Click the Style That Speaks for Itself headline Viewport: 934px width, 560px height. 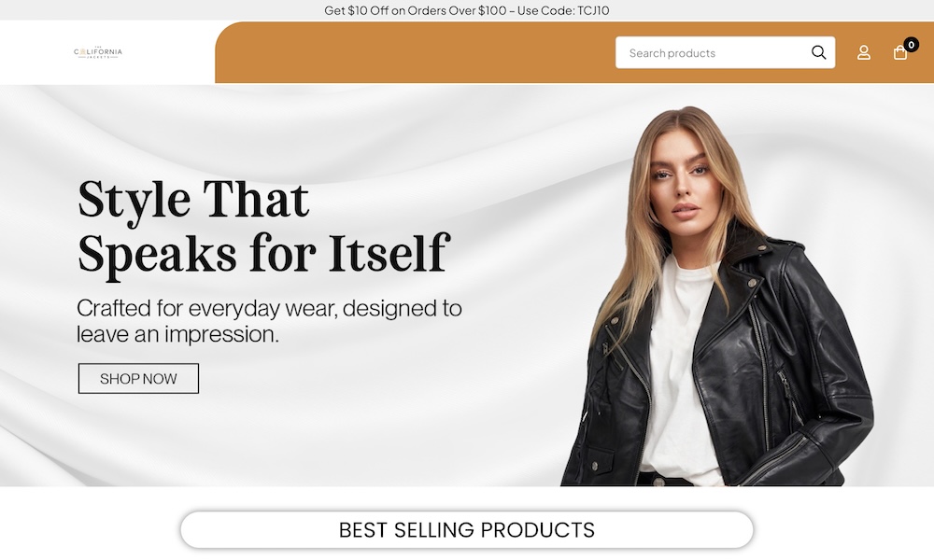(x=262, y=228)
